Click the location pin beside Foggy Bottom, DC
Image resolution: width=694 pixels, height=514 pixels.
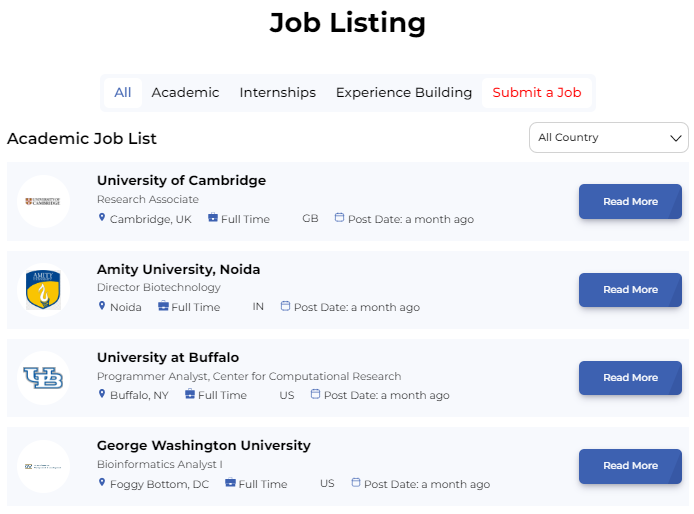pos(101,483)
